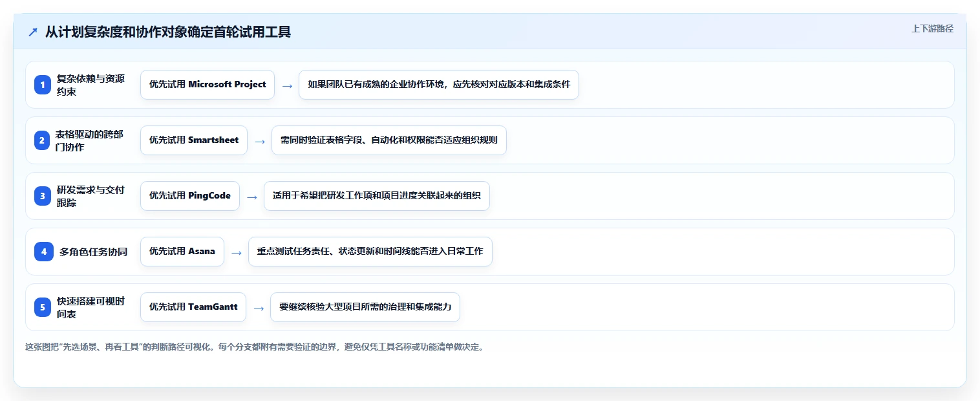Click the heading 从计划复杂度和协作对象确定首轮试用工具

tap(168, 32)
